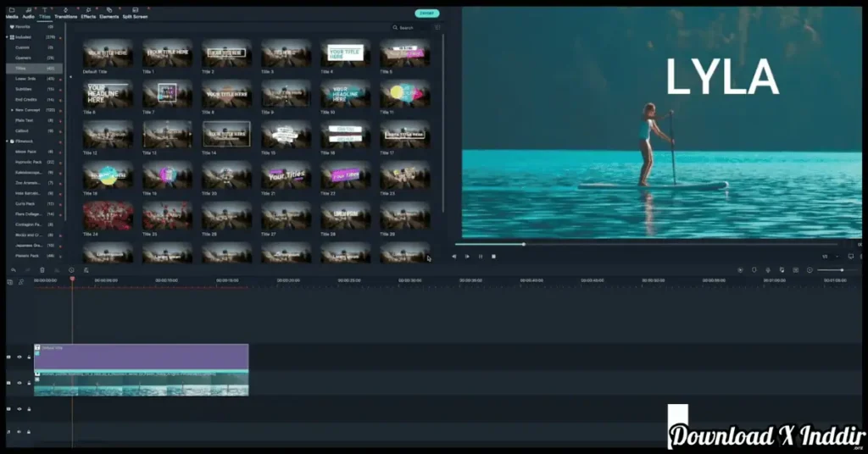Click the delete trash icon
The height and width of the screenshot is (454, 868).
coord(42,270)
